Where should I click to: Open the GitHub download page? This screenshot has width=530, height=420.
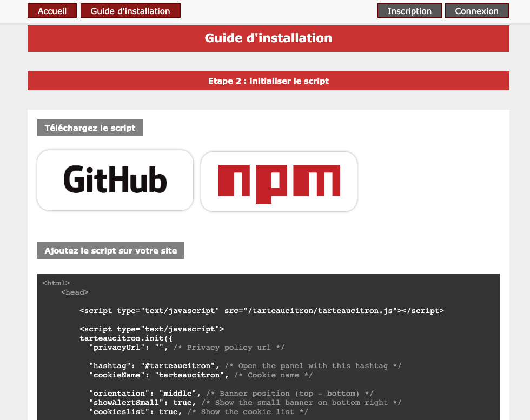pyautogui.click(x=115, y=181)
